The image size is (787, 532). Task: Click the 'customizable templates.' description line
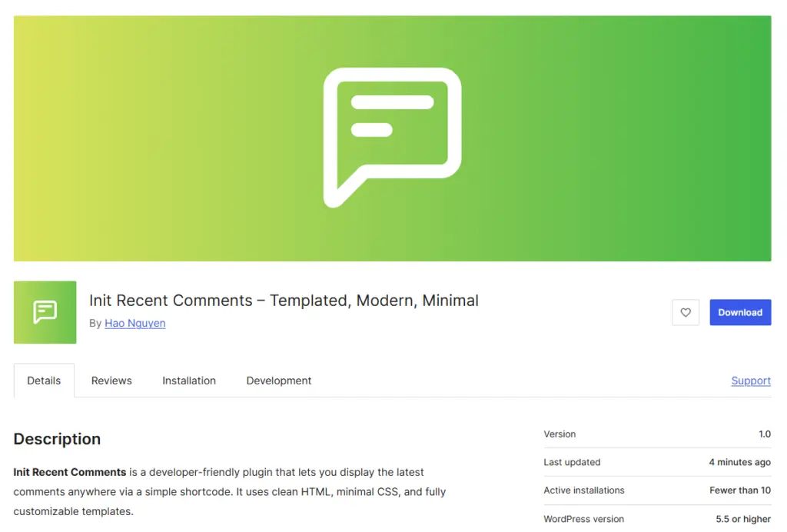pyautogui.click(x=73, y=511)
